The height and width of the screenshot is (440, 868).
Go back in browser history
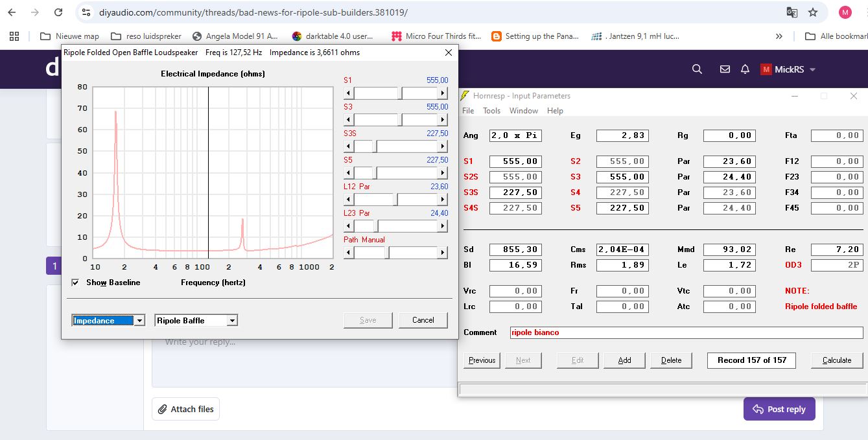(x=12, y=12)
